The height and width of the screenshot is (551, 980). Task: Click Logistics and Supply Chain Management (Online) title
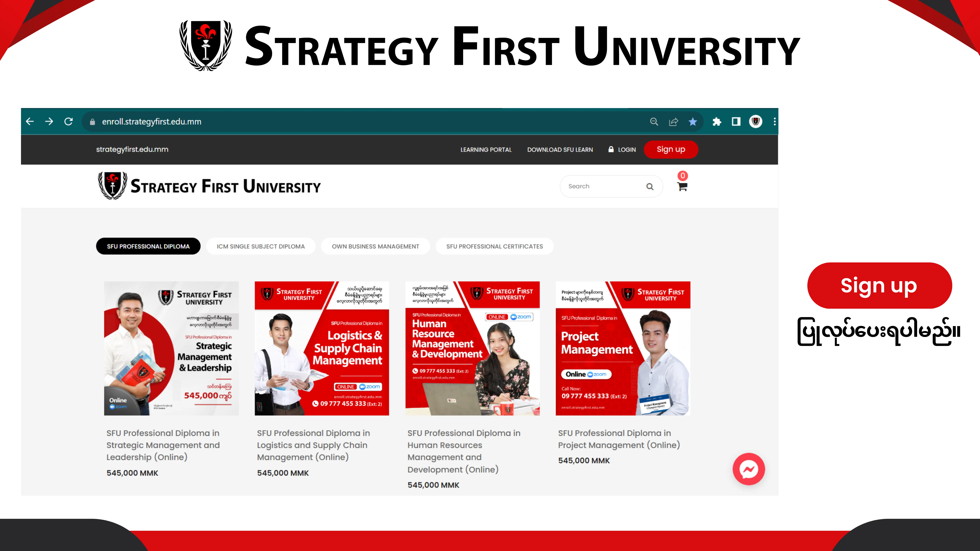[313, 445]
